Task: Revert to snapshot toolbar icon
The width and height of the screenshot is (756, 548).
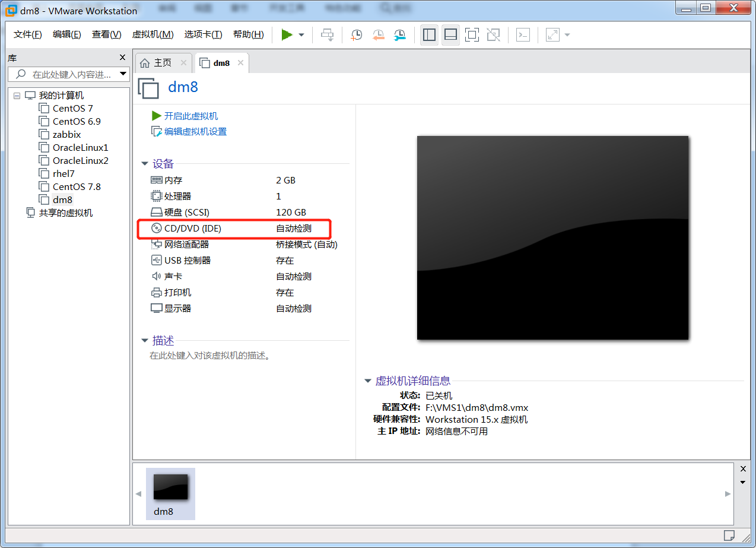Action: pos(378,35)
